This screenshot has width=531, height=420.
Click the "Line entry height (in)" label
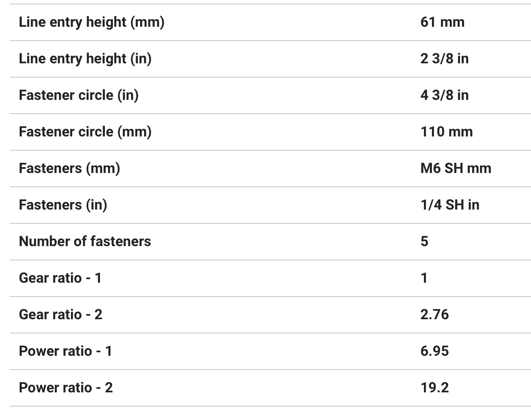coord(85,58)
